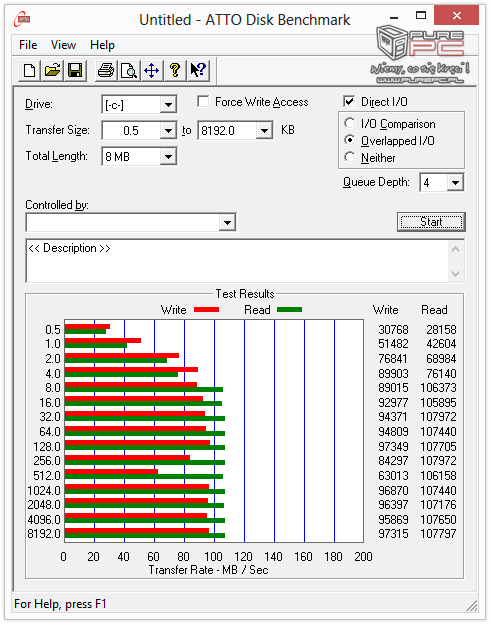This screenshot has height=624, width=490.
Task: Click the green Read legend swatch
Action: (289, 310)
